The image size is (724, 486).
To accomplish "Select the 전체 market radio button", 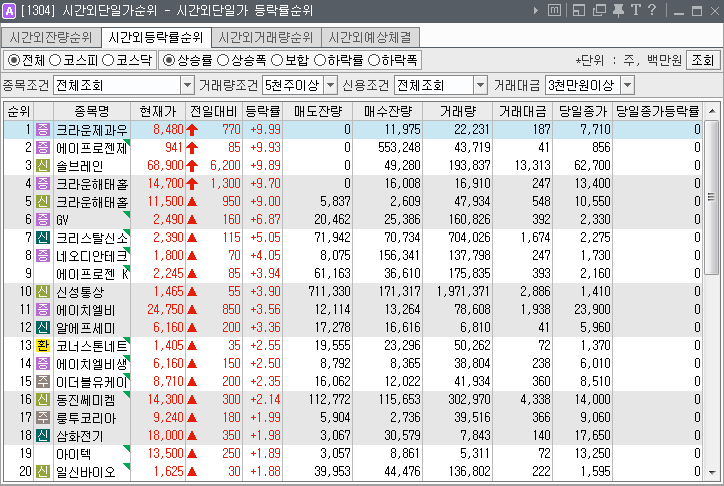I will tap(14, 60).
